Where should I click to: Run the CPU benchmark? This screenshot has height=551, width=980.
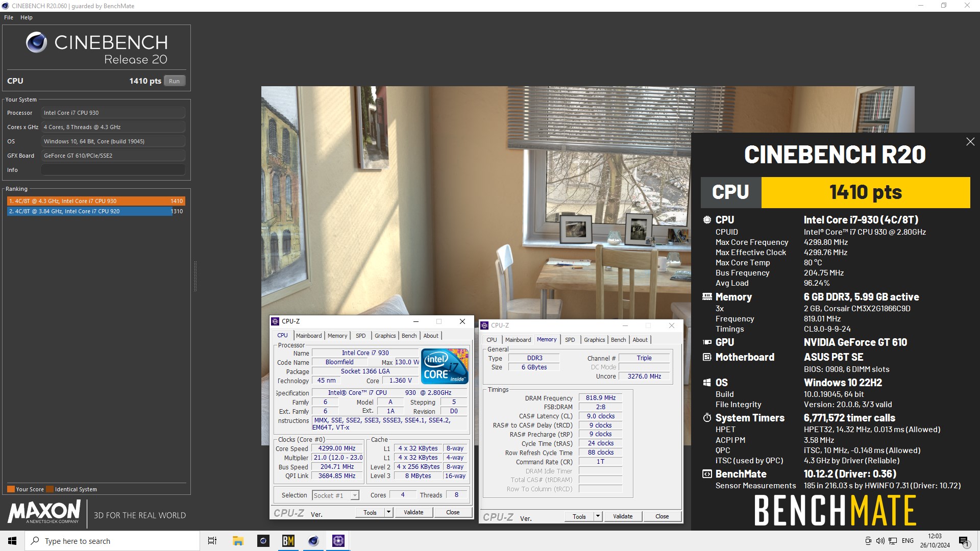[x=175, y=81]
